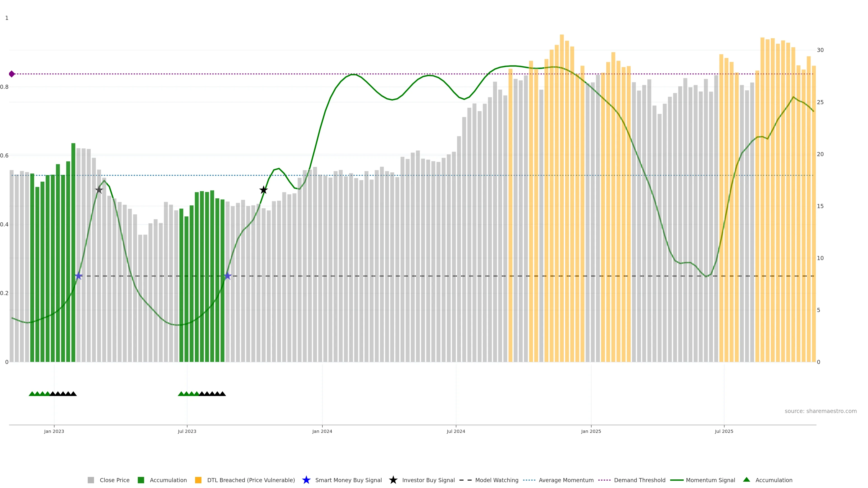Click the green triangle Accumulation legend icon

tap(746, 480)
